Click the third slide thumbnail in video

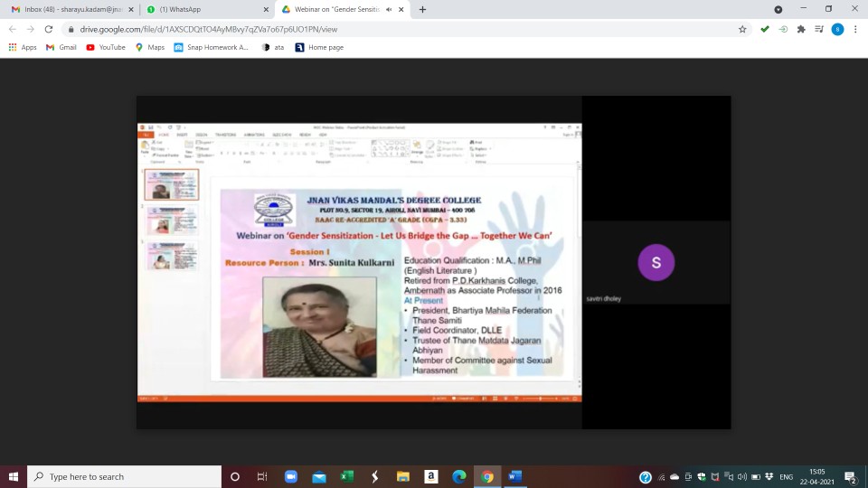click(172, 256)
